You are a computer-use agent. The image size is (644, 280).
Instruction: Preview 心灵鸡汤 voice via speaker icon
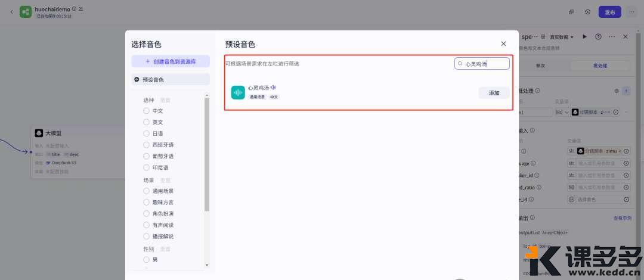[273, 88]
